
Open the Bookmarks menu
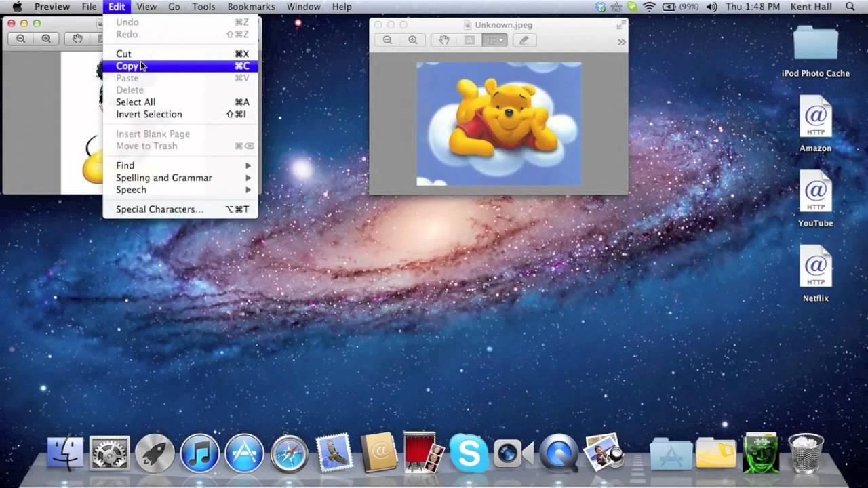[x=251, y=7]
